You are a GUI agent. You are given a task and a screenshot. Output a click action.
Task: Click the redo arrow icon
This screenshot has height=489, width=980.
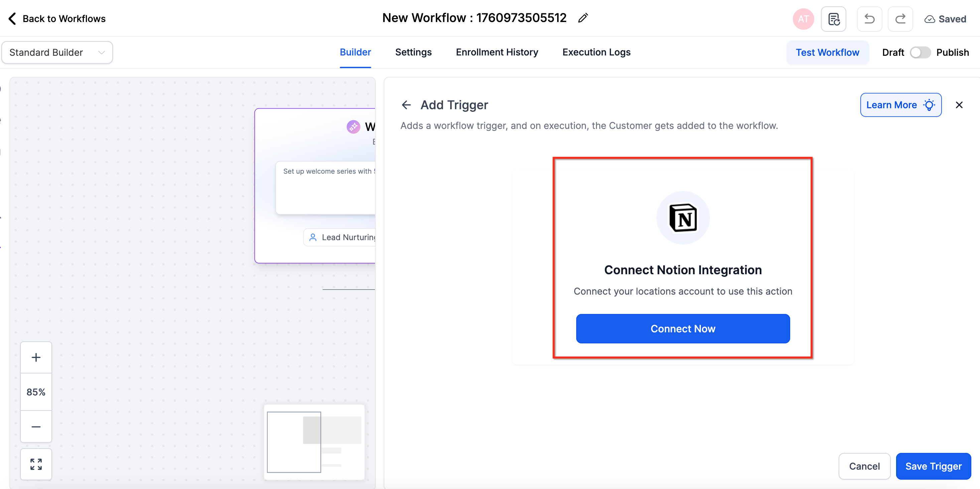point(900,19)
